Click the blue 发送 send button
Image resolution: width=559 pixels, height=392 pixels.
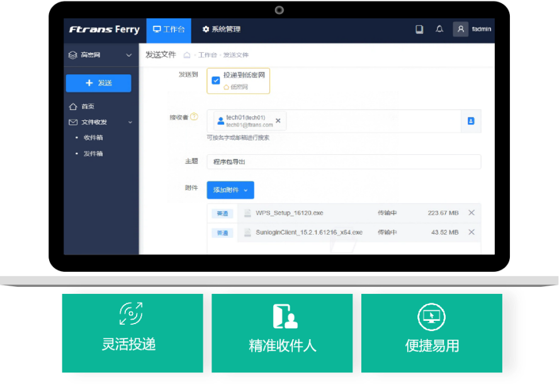(98, 82)
